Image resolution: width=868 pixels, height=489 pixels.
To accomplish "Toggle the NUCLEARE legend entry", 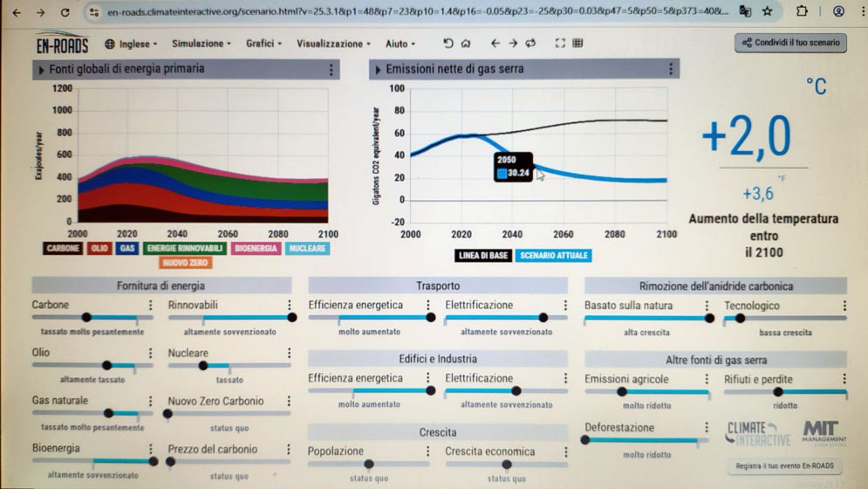I will point(307,248).
